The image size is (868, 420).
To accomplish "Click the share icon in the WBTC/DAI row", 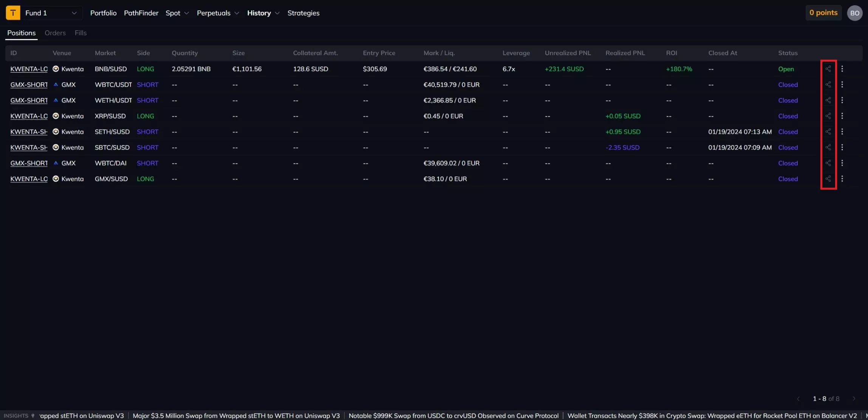I will coord(828,163).
